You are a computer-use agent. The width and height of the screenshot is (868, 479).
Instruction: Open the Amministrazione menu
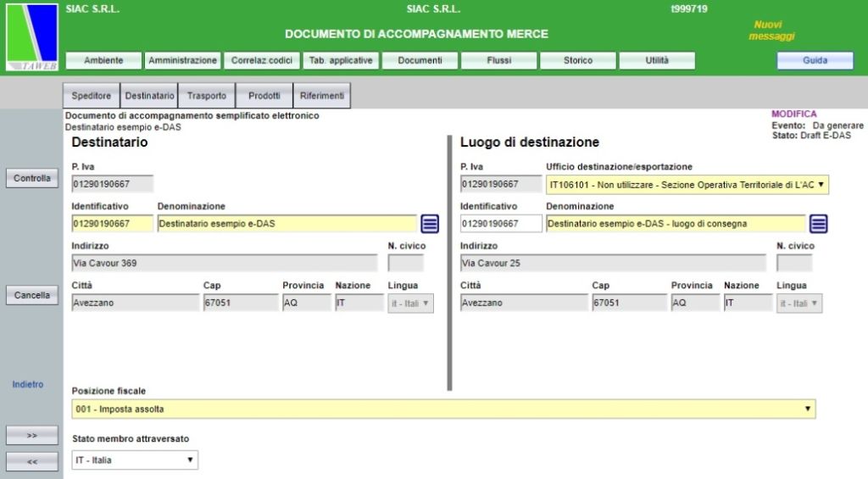coord(182,60)
